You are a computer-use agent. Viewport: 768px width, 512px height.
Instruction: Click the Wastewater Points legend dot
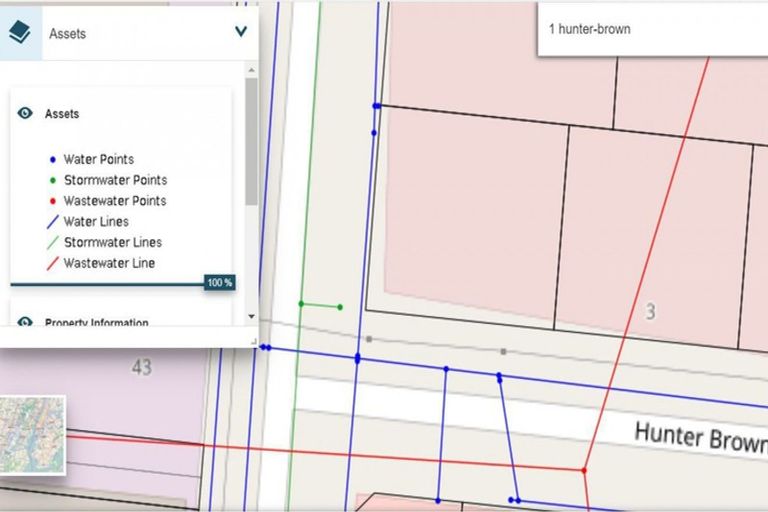coord(52,202)
